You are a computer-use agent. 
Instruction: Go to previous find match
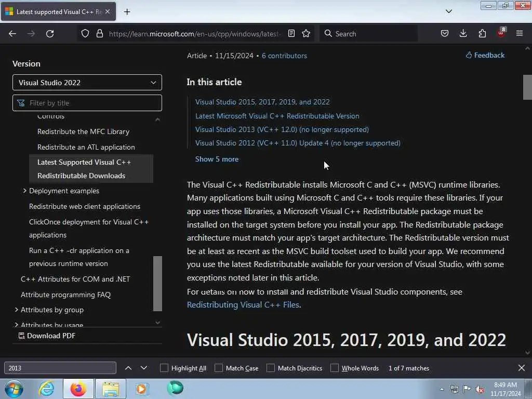128,368
